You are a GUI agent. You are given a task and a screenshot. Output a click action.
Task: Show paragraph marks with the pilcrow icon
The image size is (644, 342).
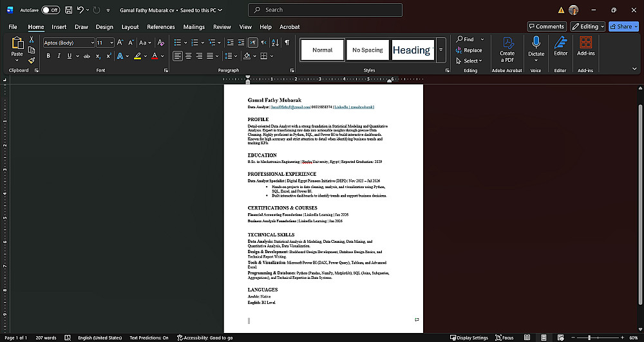[287, 43]
